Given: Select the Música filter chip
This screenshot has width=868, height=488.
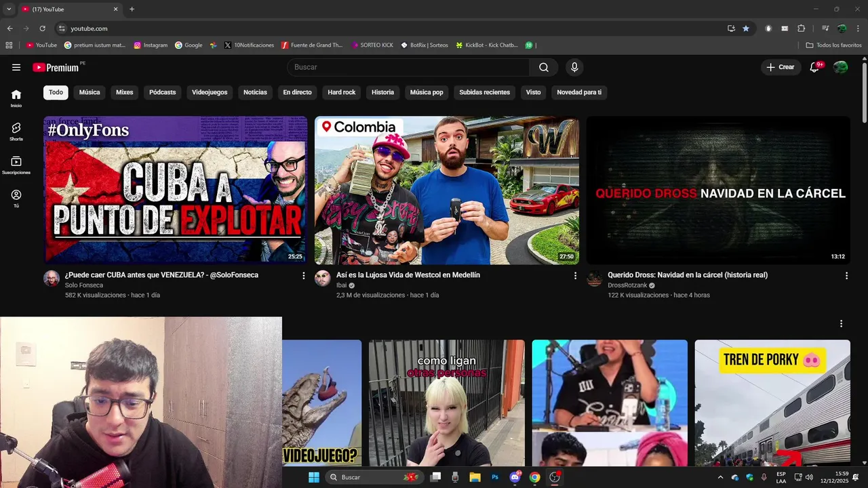Looking at the screenshot, I should coord(90,92).
